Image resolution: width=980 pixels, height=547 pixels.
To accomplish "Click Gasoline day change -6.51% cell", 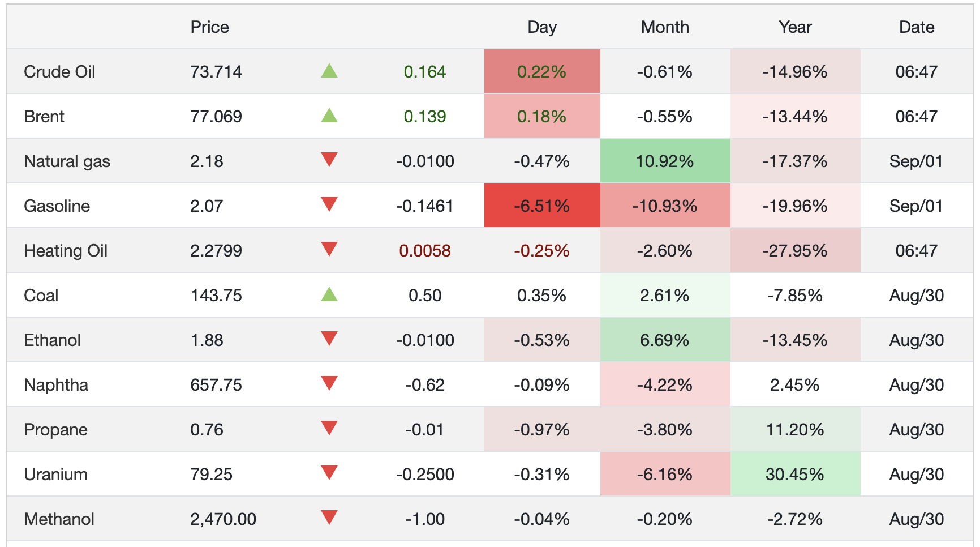I will (x=542, y=206).
